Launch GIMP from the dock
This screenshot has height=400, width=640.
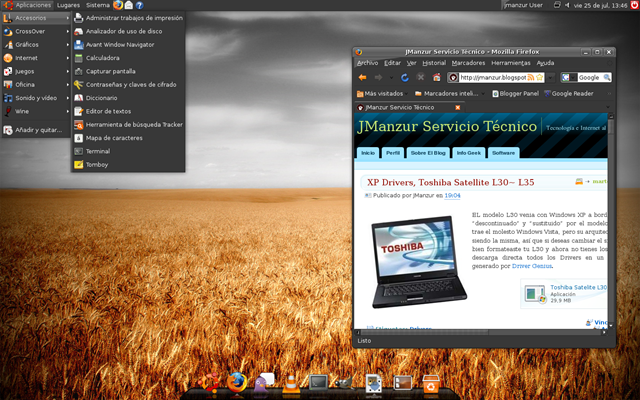[344, 383]
